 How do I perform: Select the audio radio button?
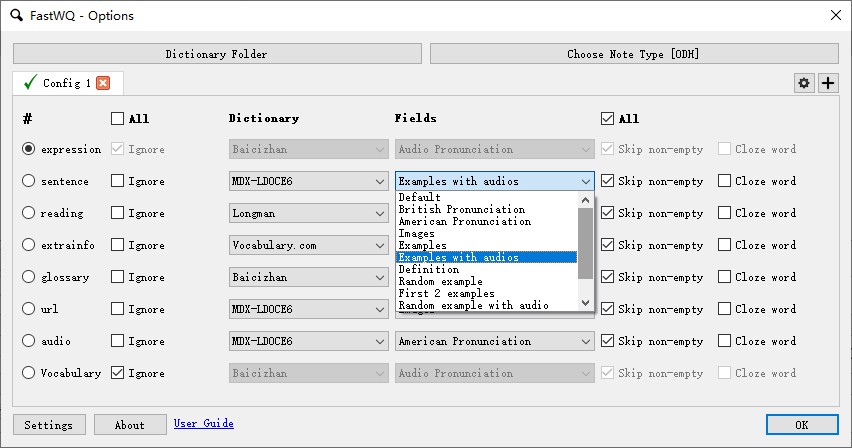coord(28,341)
